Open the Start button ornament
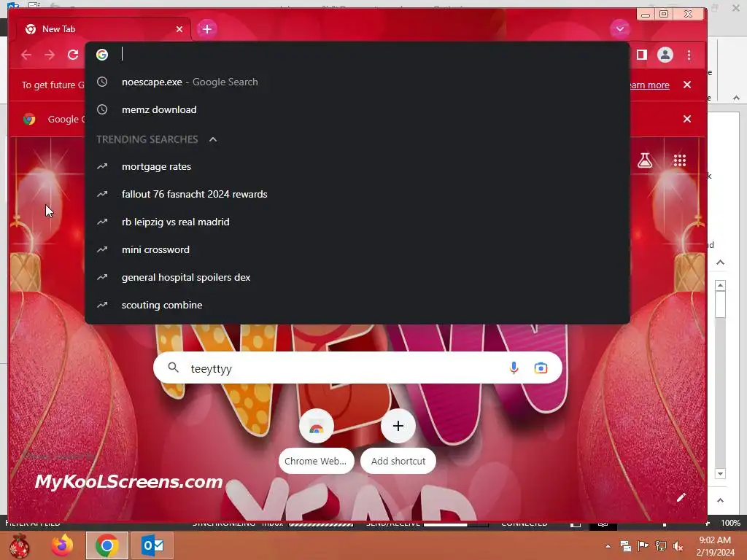The height and width of the screenshot is (560, 747). tap(19, 545)
